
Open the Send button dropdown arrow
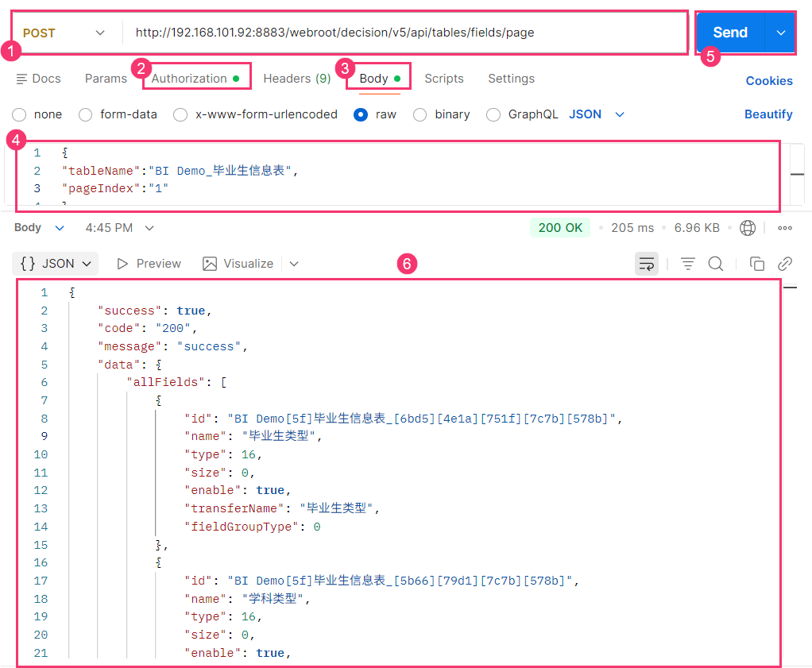pos(780,33)
